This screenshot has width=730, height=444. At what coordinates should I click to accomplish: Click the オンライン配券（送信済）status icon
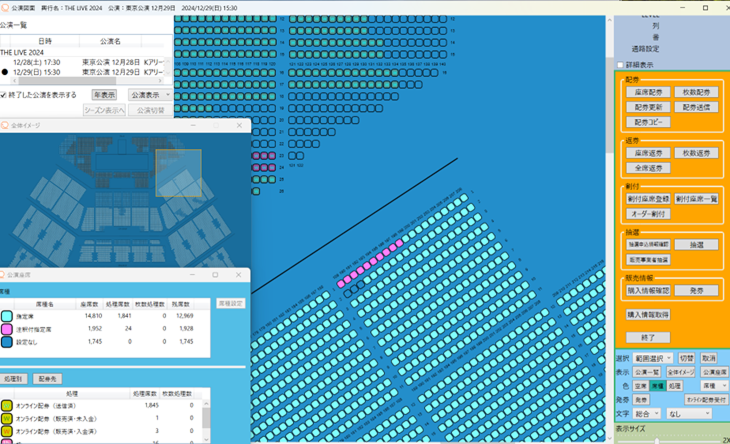pos(7,405)
